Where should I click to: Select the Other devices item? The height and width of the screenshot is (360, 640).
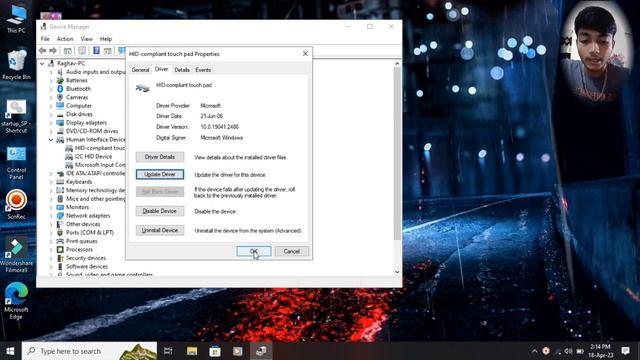coord(83,224)
